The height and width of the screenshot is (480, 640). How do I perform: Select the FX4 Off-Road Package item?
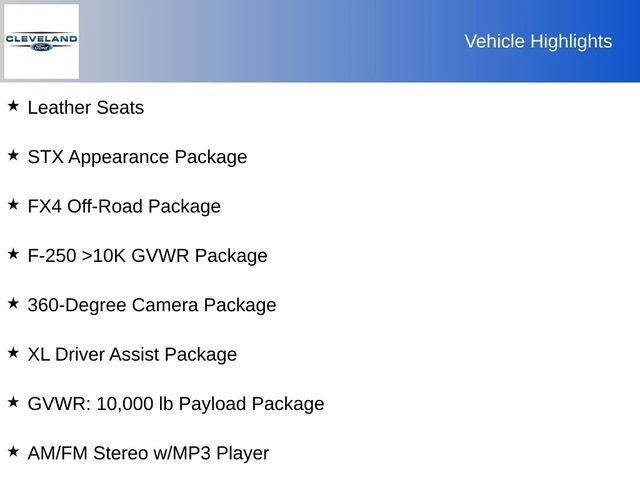pyautogui.click(x=124, y=207)
